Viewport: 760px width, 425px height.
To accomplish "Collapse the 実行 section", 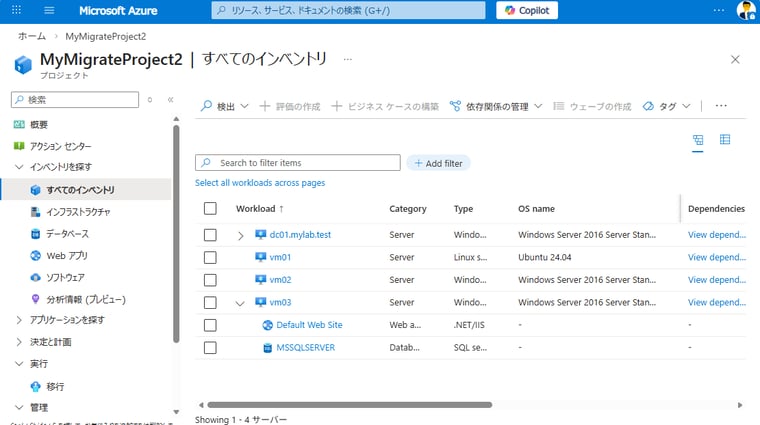I will (x=19, y=364).
